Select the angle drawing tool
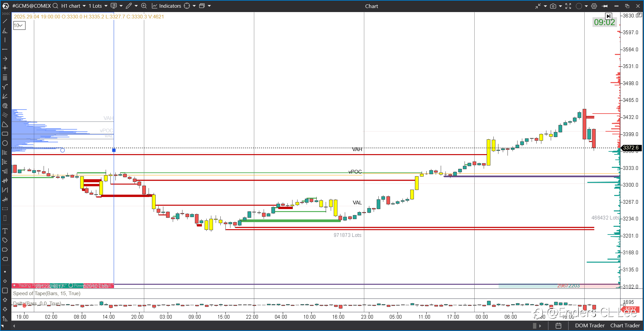The image size is (644, 331). click(5, 30)
